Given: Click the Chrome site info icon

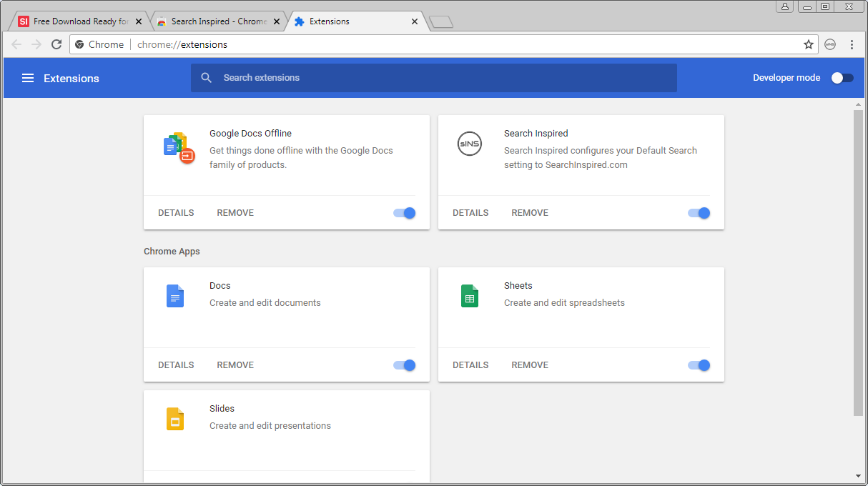Looking at the screenshot, I should pos(79,44).
